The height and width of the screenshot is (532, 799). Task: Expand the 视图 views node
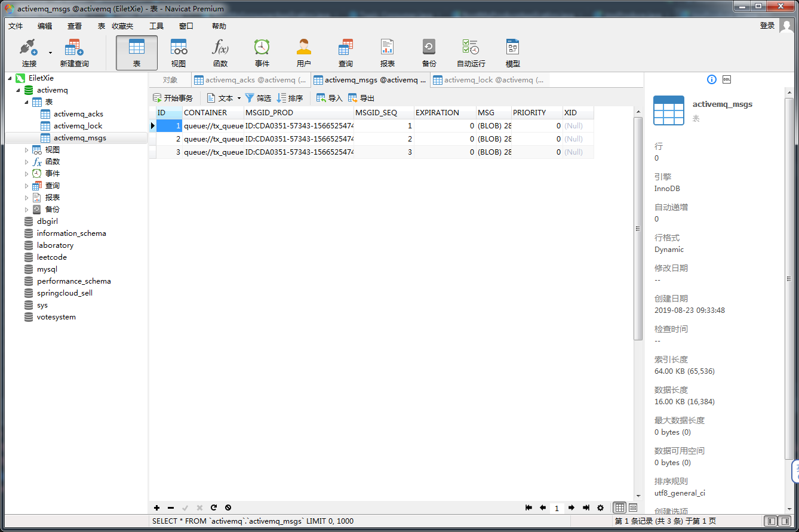[27, 150]
